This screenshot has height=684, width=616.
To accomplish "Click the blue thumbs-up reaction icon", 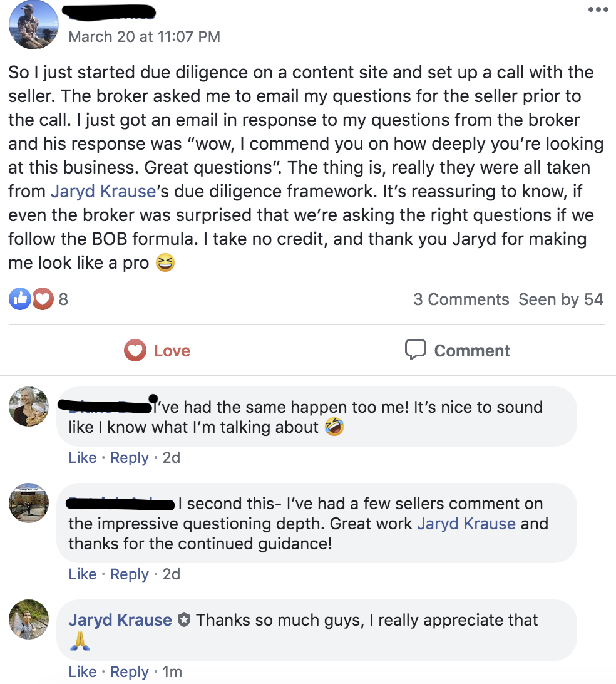I will tap(19, 299).
